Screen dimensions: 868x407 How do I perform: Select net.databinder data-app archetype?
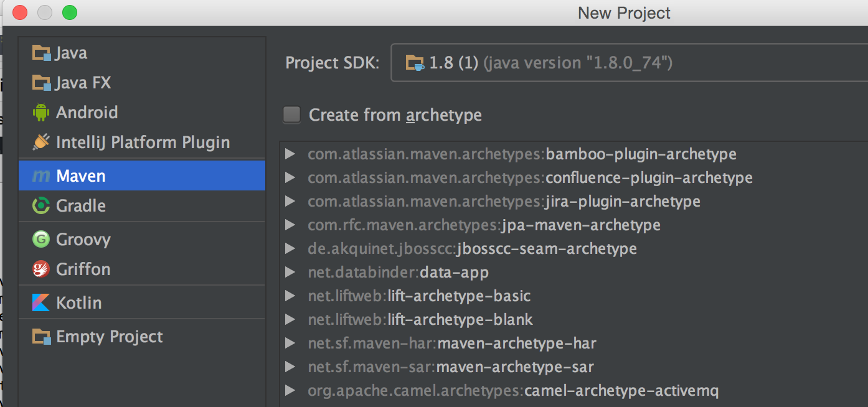pos(398,273)
